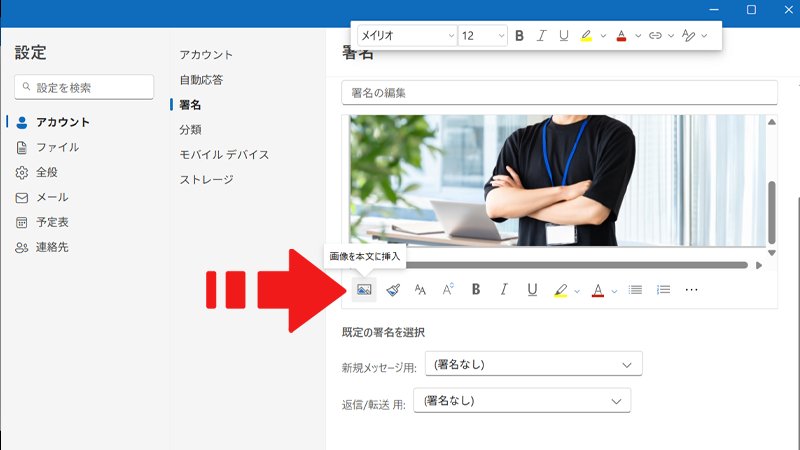
Task: Open the メイリオ font name dropdown
Action: click(x=406, y=36)
